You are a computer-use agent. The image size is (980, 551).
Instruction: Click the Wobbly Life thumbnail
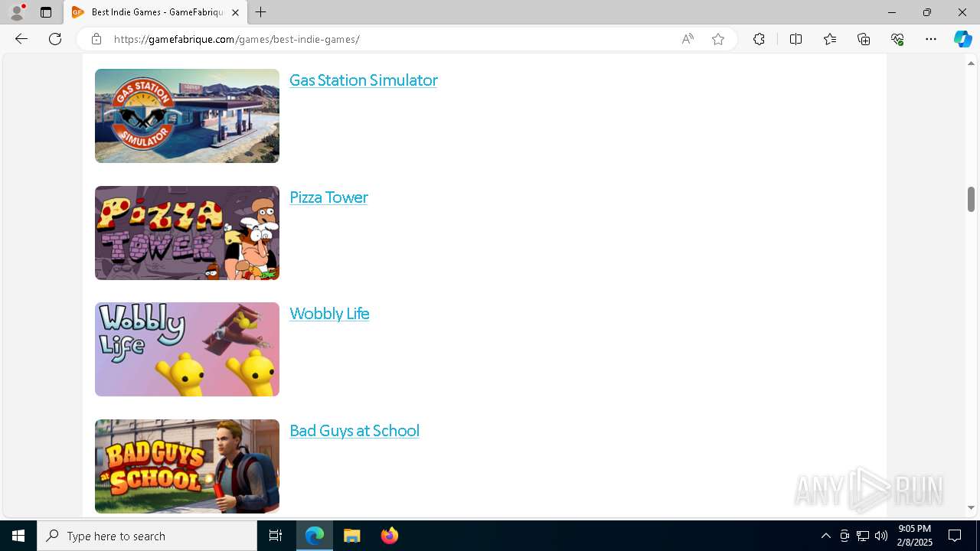click(187, 349)
